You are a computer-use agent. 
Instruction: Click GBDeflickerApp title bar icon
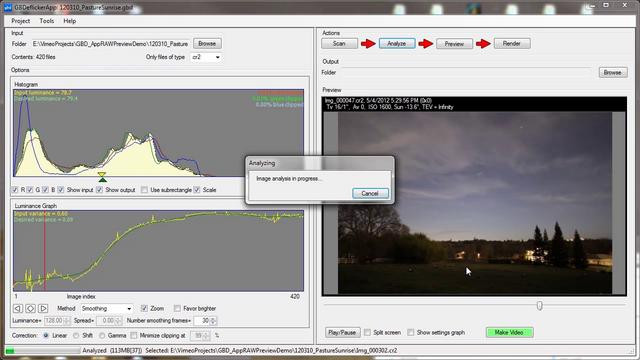[8, 7]
